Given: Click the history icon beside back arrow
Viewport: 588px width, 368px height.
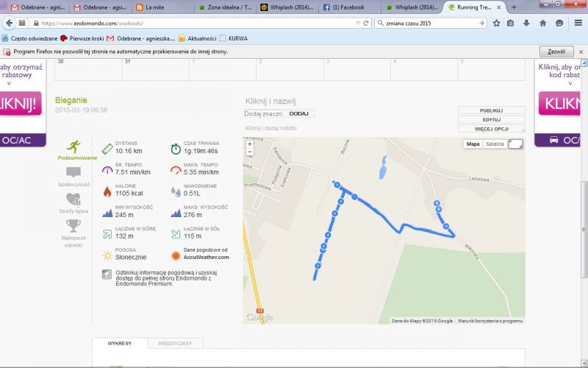Looking at the screenshot, I should point(22,24).
